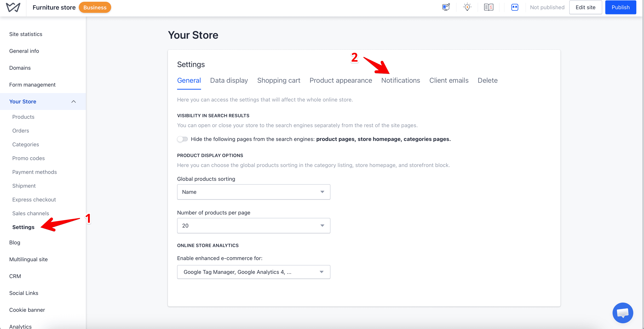Screen dimensions: 644x329
Task: Click the Business plan badge
Action: (x=95, y=7)
